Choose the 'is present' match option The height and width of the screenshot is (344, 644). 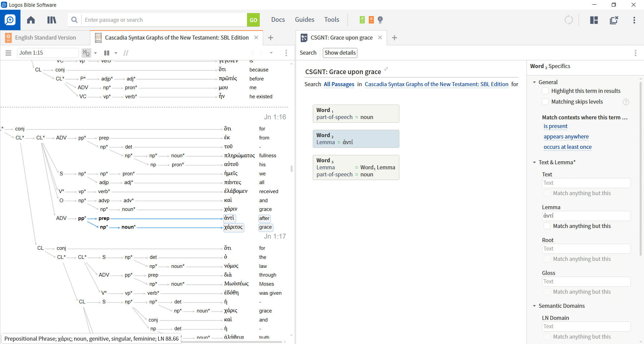pos(555,126)
